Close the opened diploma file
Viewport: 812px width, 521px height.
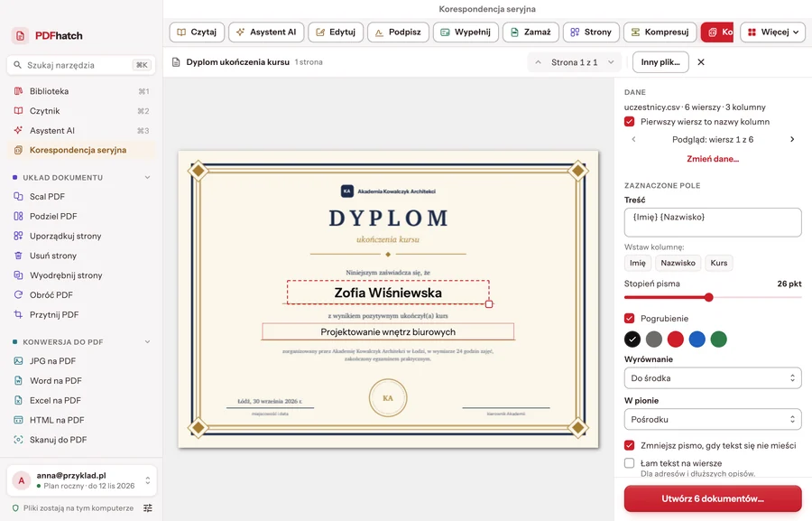(x=701, y=62)
